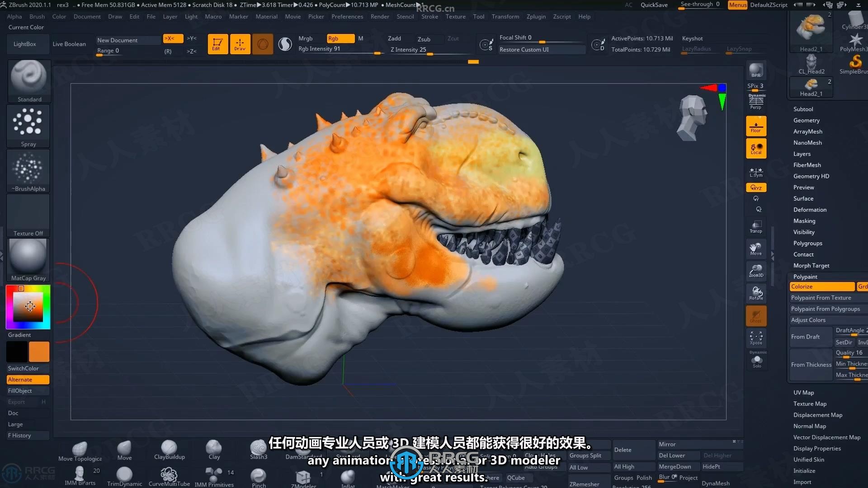The width and height of the screenshot is (868, 488).
Task: Select the Move Topological brush
Action: [80, 451]
